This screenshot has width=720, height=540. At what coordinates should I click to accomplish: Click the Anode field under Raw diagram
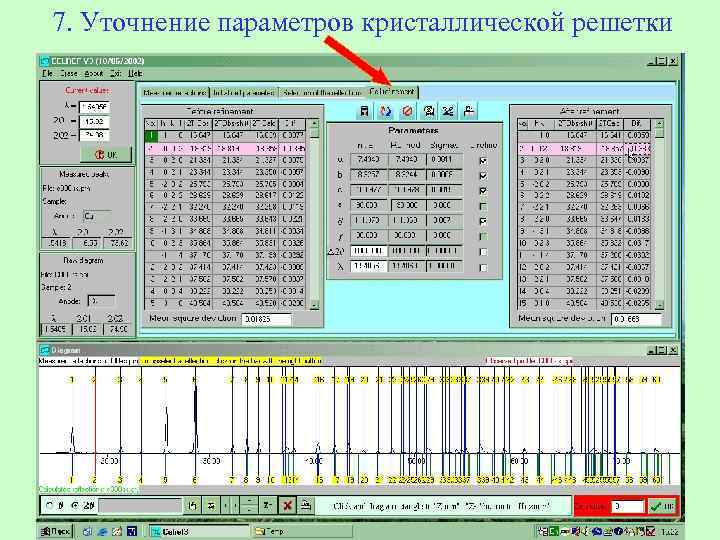[x=101, y=301]
